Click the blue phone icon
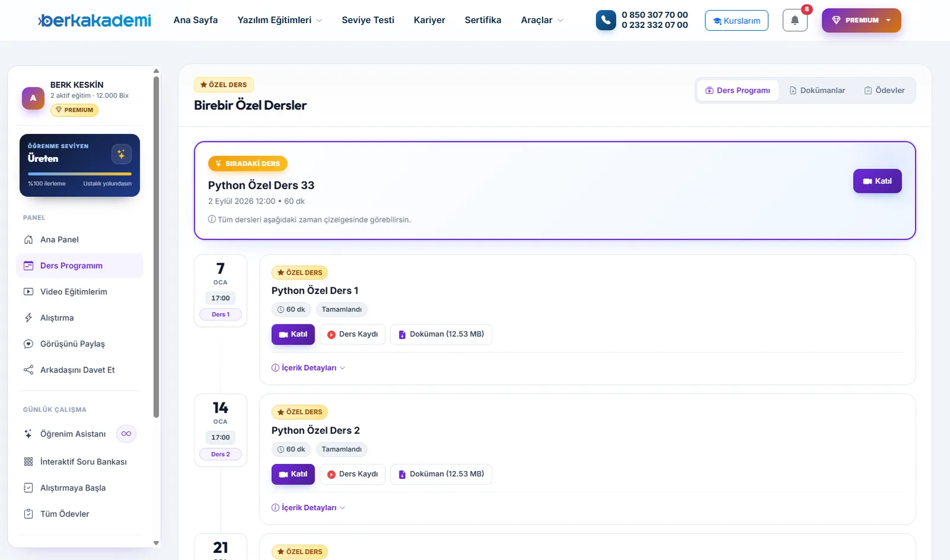This screenshot has width=950, height=560. point(606,20)
